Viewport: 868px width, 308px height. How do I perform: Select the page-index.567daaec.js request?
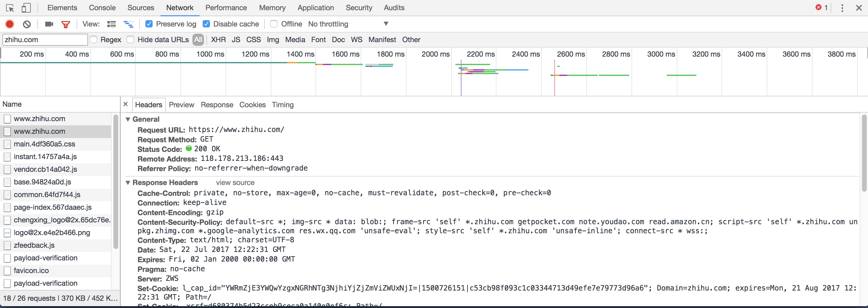[55, 207]
